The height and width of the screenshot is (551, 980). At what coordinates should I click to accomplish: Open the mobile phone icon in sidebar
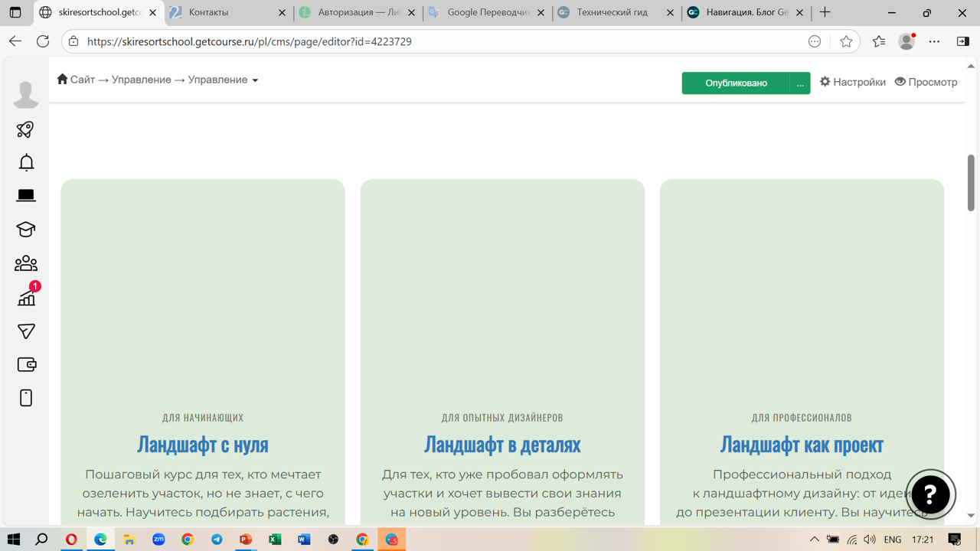click(x=26, y=398)
